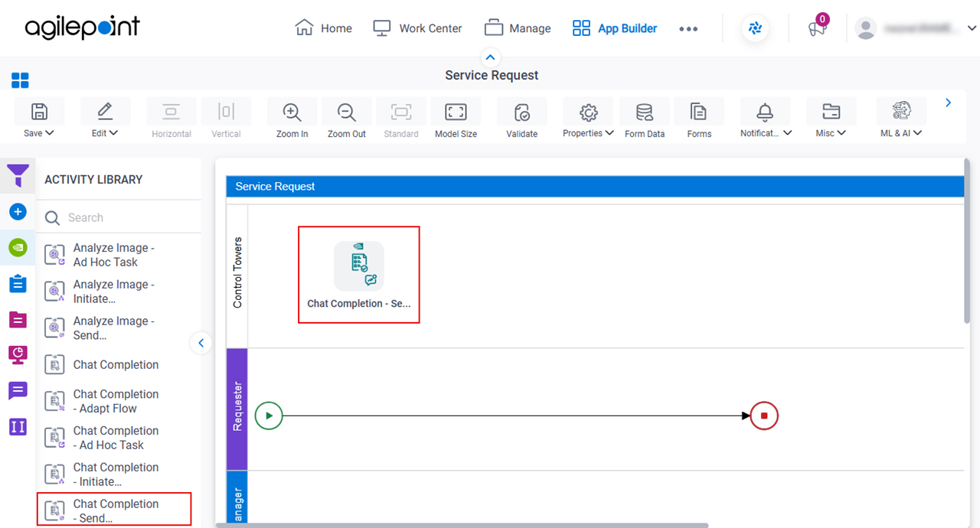Open the ML & AI tool
This screenshot has width=980, height=528.
point(901,112)
